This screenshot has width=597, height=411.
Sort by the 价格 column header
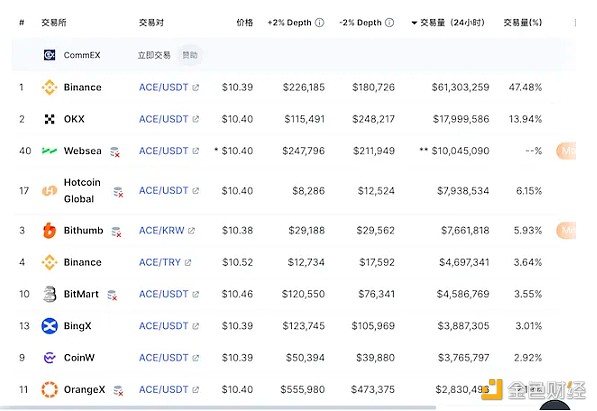[x=244, y=22]
